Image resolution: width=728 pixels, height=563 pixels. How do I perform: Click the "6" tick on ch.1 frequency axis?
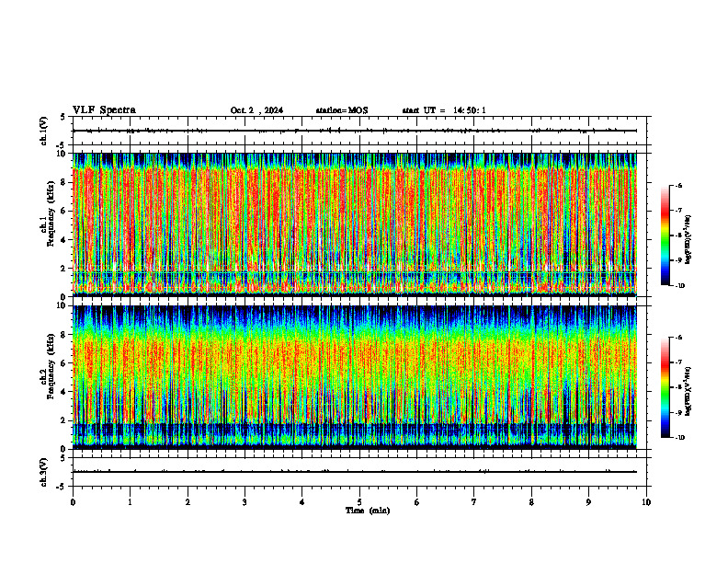point(64,211)
